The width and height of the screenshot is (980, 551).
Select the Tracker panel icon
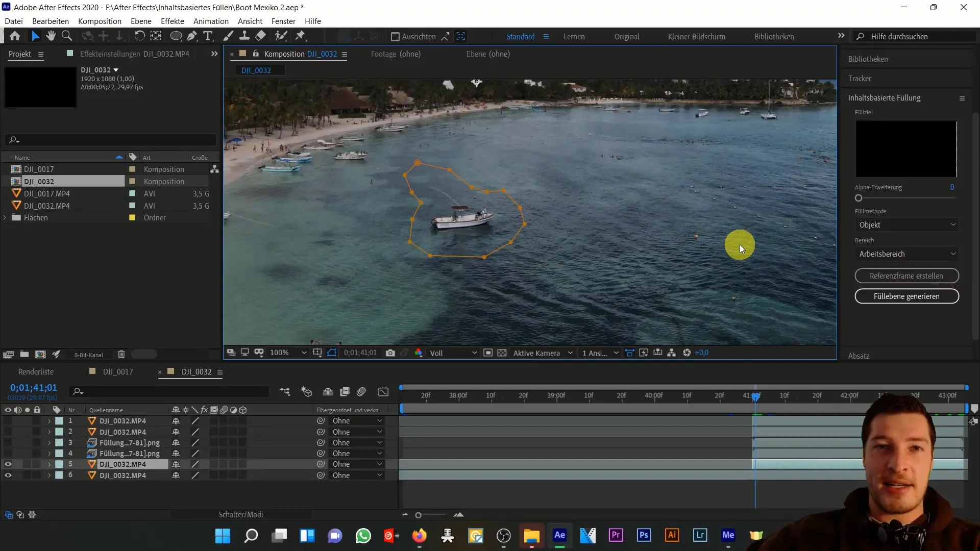861,78
